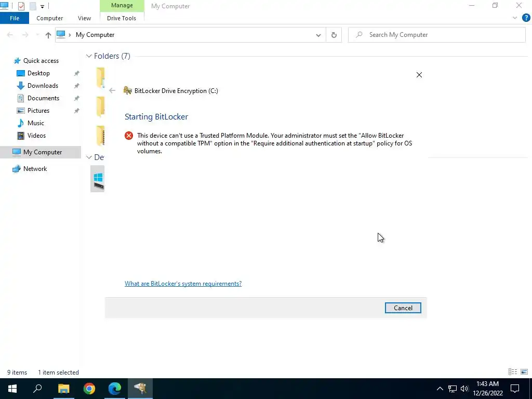Click the pin icon next to Documents
Viewport: 532px width, 399px height.
click(x=77, y=98)
